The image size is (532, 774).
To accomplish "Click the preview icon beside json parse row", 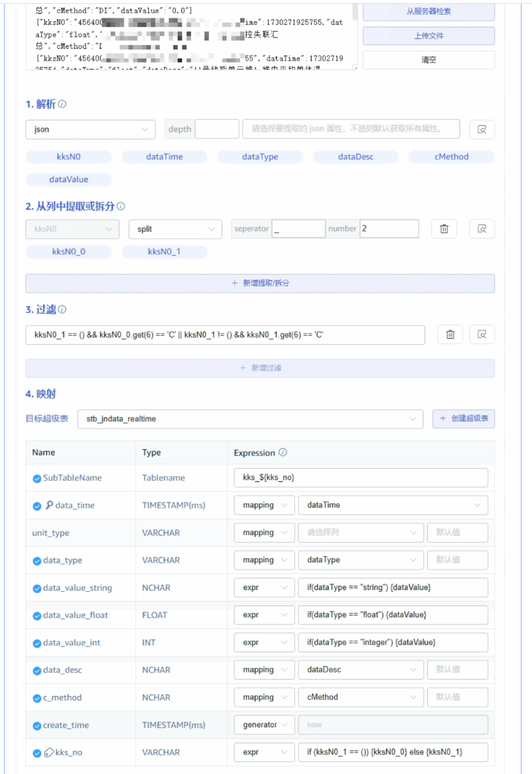I will pos(481,130).
